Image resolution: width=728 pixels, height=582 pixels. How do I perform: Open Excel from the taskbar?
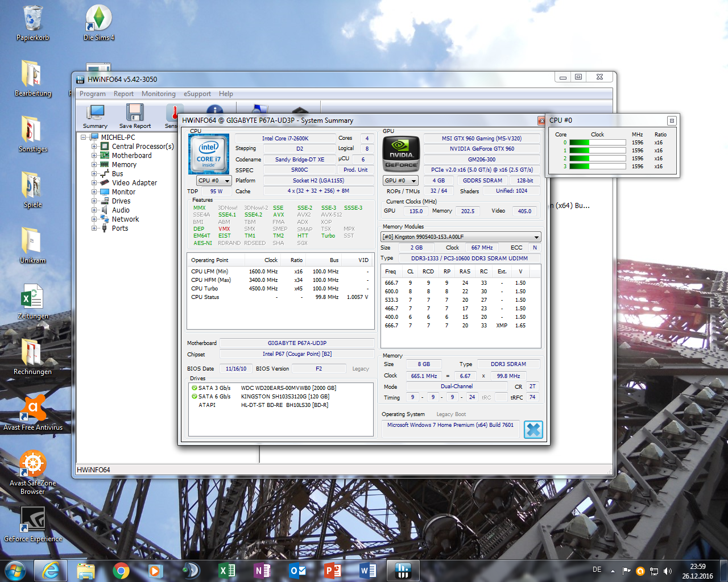point(227,571)
